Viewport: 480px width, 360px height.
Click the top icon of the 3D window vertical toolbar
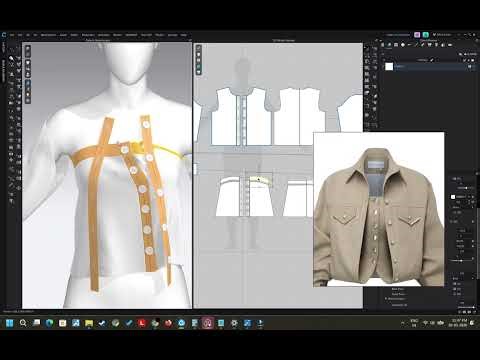28,49
